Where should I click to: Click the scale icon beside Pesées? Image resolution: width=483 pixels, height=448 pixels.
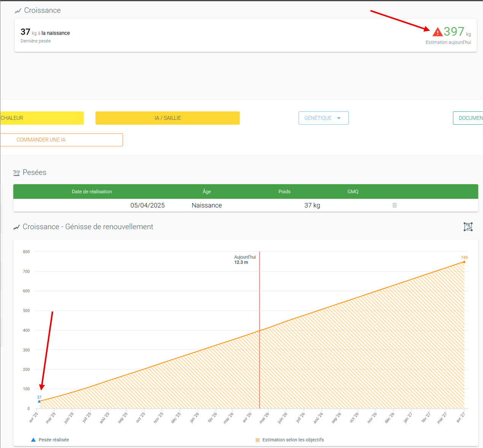(x=16, y=173)
